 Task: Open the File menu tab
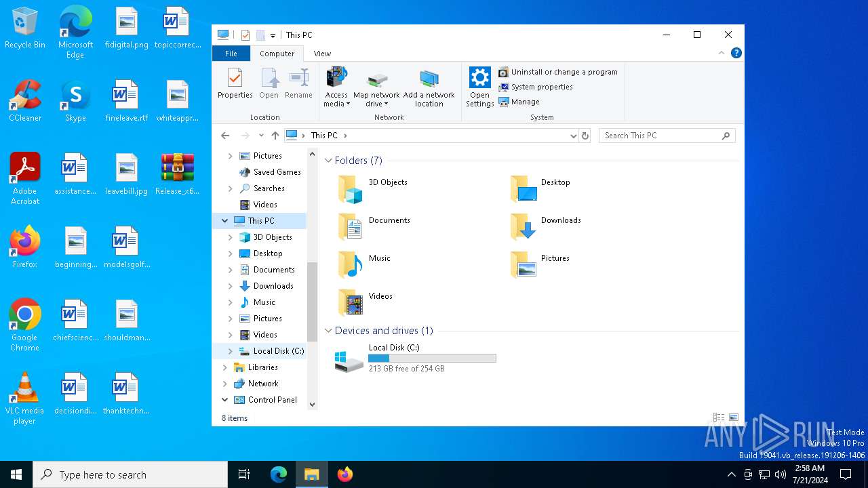[231, 54]
